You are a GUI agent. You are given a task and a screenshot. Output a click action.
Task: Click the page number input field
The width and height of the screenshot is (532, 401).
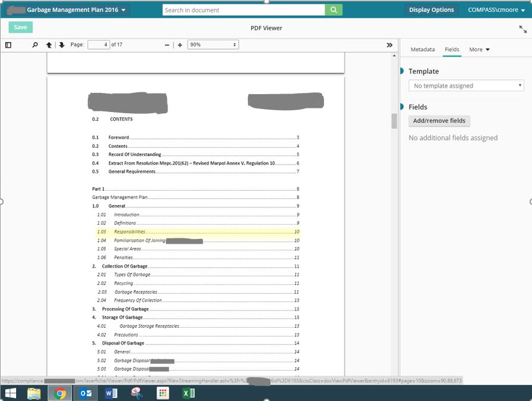pos(98,45)
